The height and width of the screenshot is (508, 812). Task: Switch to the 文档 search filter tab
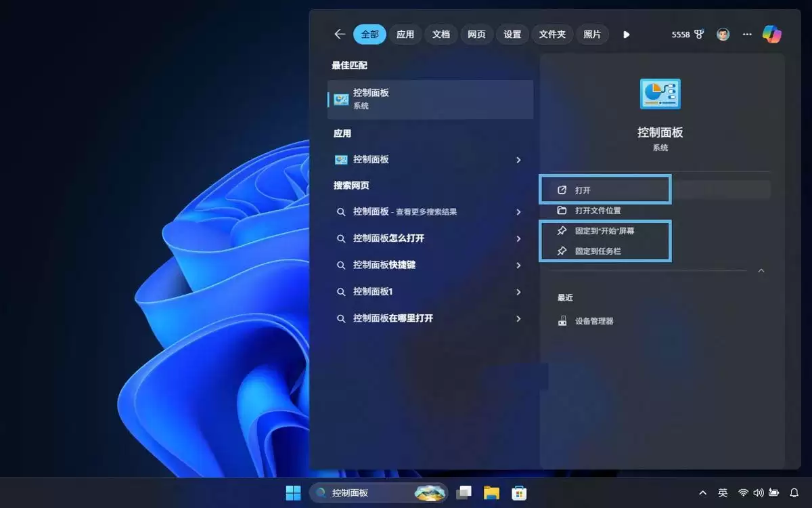click(441, 34)
